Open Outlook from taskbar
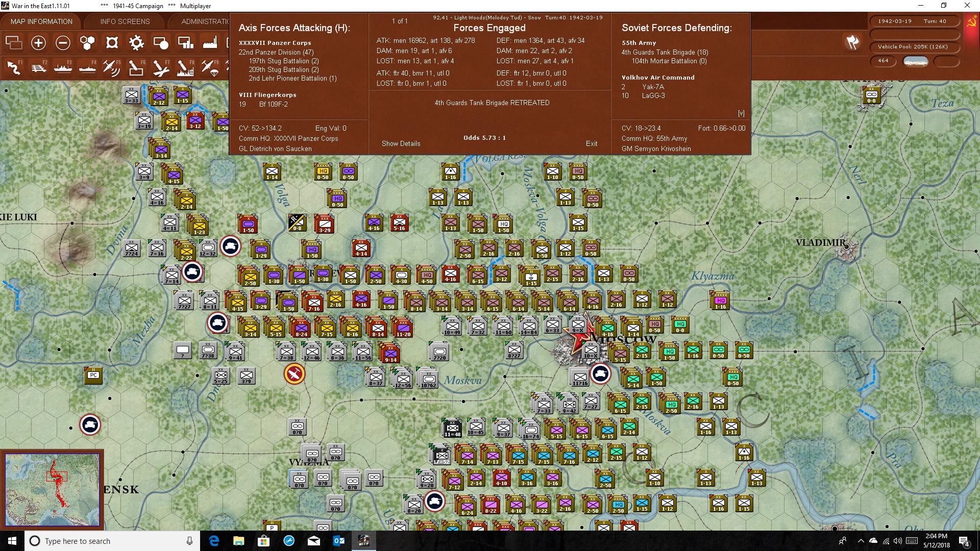The width and height of the screenshot is (980, 551). coord(339,541)
